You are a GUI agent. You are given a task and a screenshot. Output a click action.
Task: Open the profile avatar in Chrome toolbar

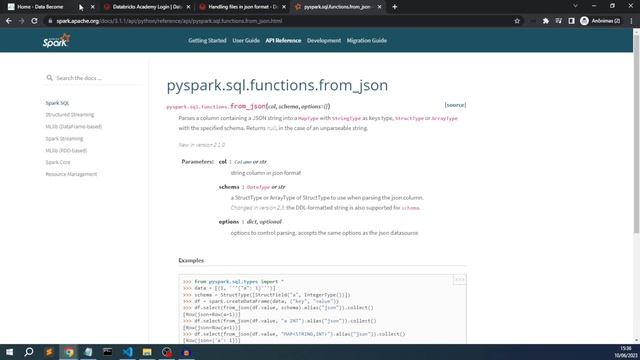pos(584,21)
